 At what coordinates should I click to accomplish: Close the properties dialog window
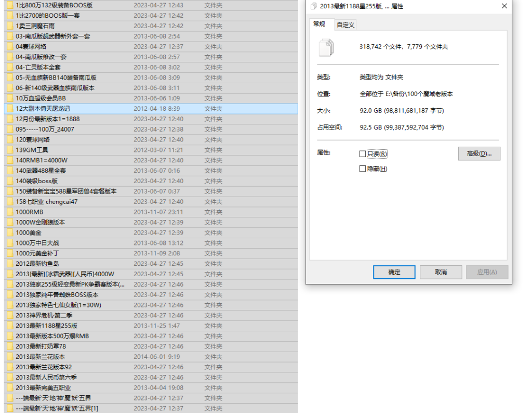(504, 6)
